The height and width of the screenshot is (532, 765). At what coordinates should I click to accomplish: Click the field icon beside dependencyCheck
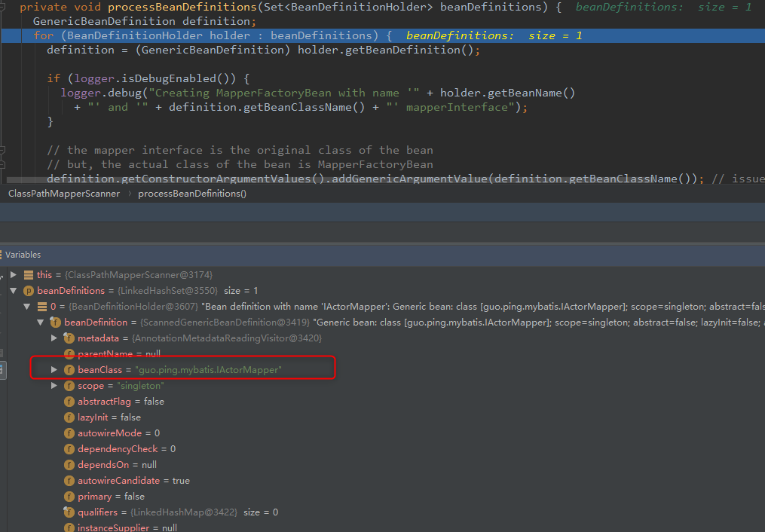tap(69, 449)
